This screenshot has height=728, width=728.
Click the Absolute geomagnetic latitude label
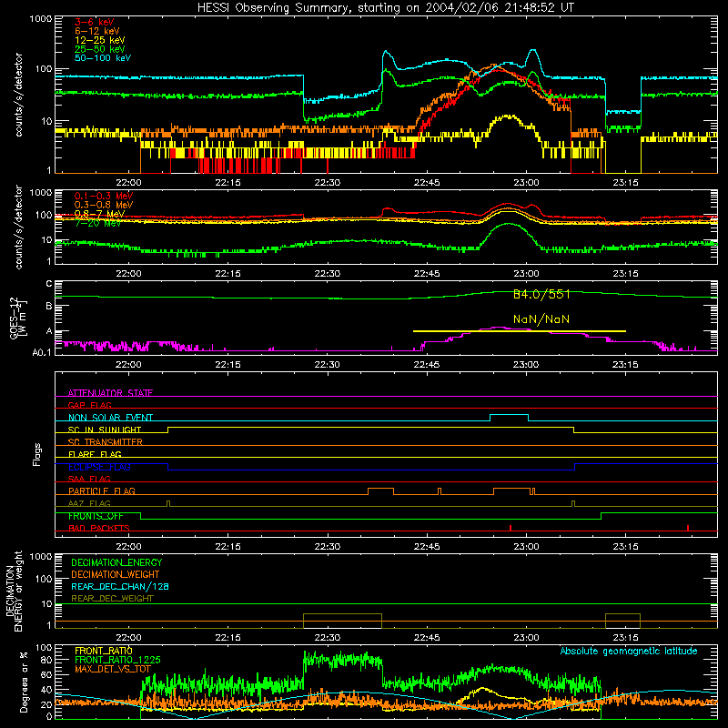(629, 652)
